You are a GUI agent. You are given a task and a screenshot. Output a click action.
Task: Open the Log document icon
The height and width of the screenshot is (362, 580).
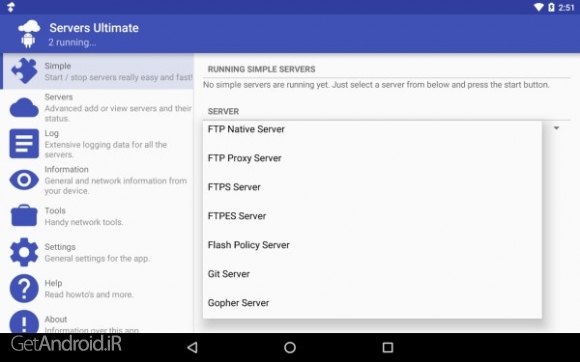[x=24, y=143]
